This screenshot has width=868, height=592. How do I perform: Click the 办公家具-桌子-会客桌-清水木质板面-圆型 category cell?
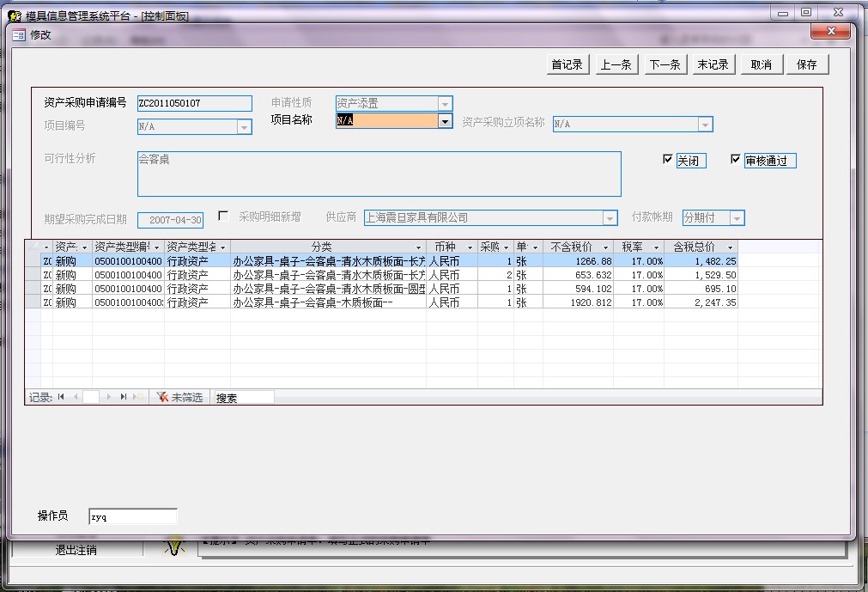328,289
